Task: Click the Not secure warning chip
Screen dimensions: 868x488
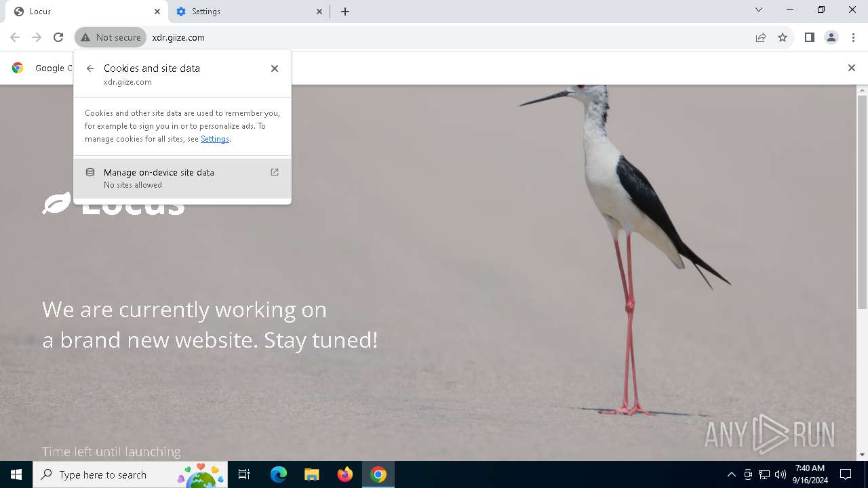Action: [x=111, y=37]
